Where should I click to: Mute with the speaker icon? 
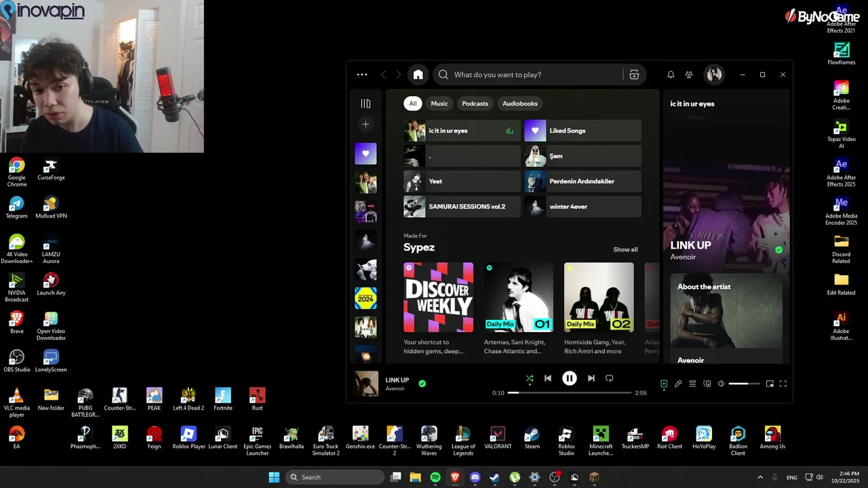click(721, 384)
